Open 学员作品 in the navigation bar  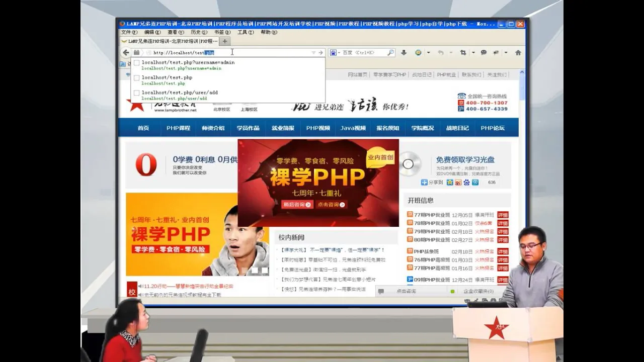coord(248,128)
